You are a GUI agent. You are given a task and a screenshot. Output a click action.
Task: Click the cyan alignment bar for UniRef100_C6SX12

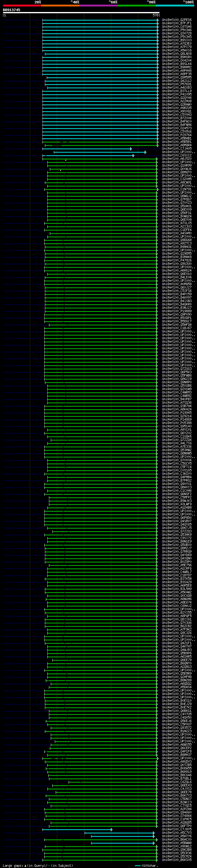(88, 155)
